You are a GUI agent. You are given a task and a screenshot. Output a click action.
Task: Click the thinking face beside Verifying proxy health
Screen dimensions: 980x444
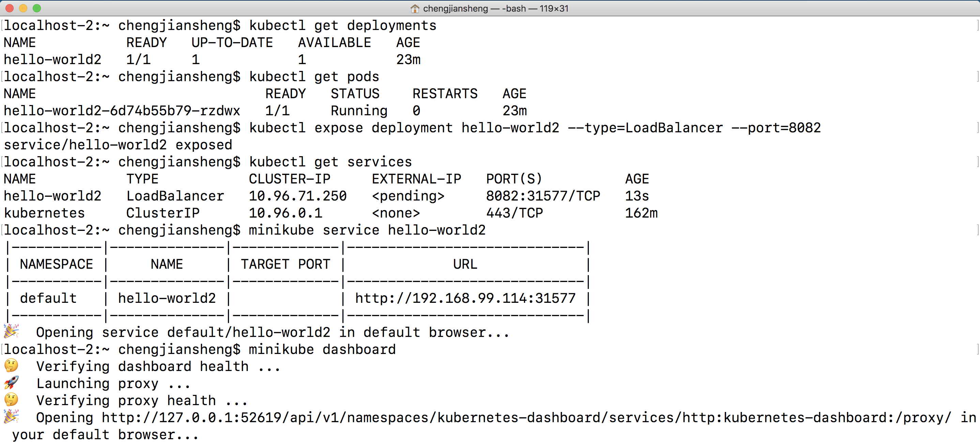[11, 400]
